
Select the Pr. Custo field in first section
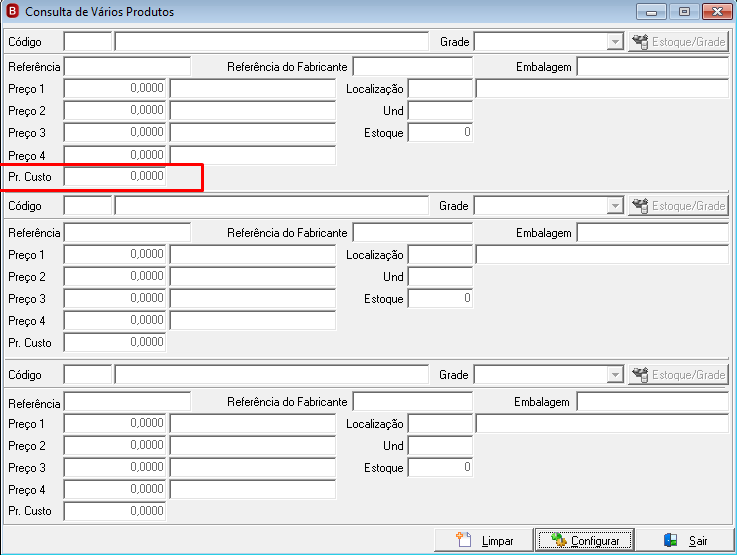tap(115, 176)
